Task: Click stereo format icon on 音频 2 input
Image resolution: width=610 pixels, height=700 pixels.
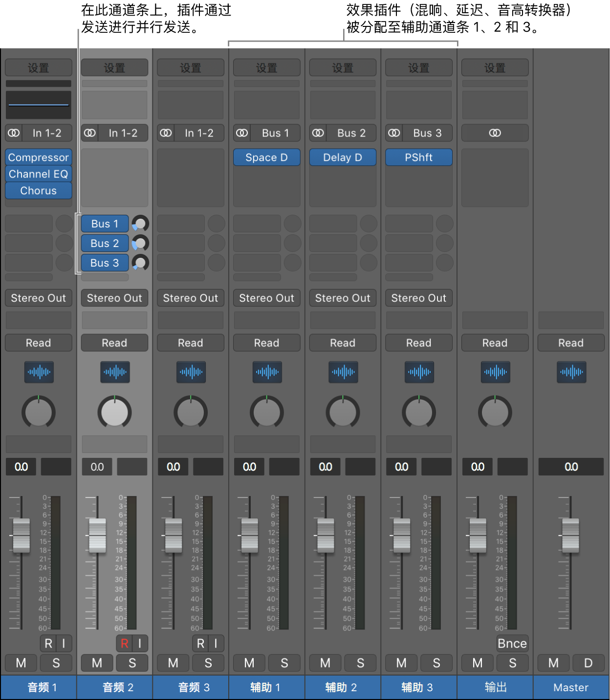Action: click(x=89, y=133)
